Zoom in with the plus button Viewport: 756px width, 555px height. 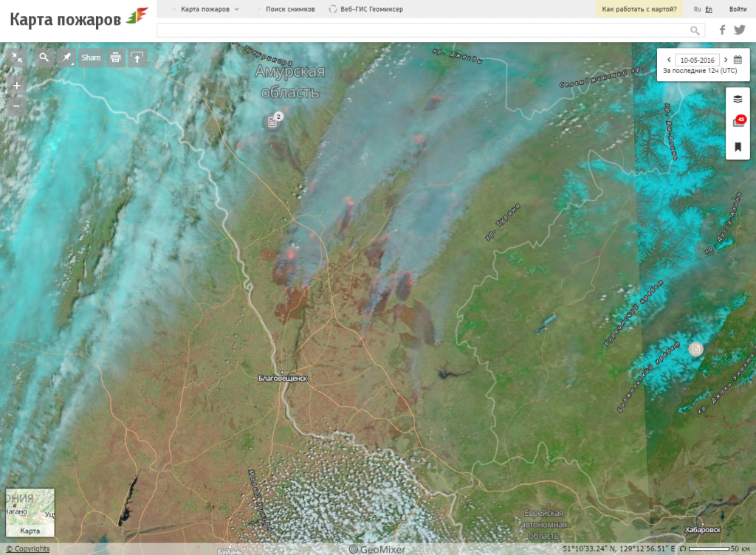[17, 86]
